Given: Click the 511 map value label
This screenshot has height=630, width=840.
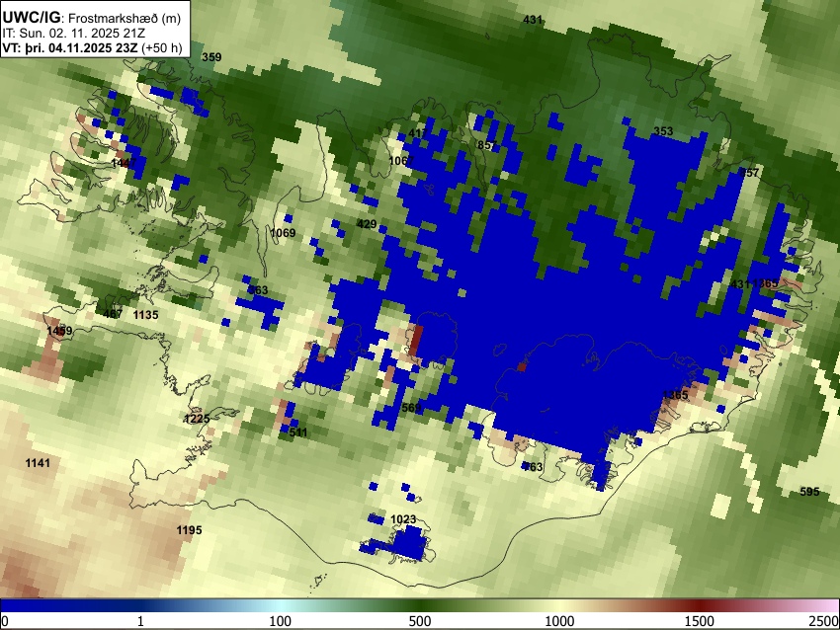Looking at the screenshot, I should 298,432.
